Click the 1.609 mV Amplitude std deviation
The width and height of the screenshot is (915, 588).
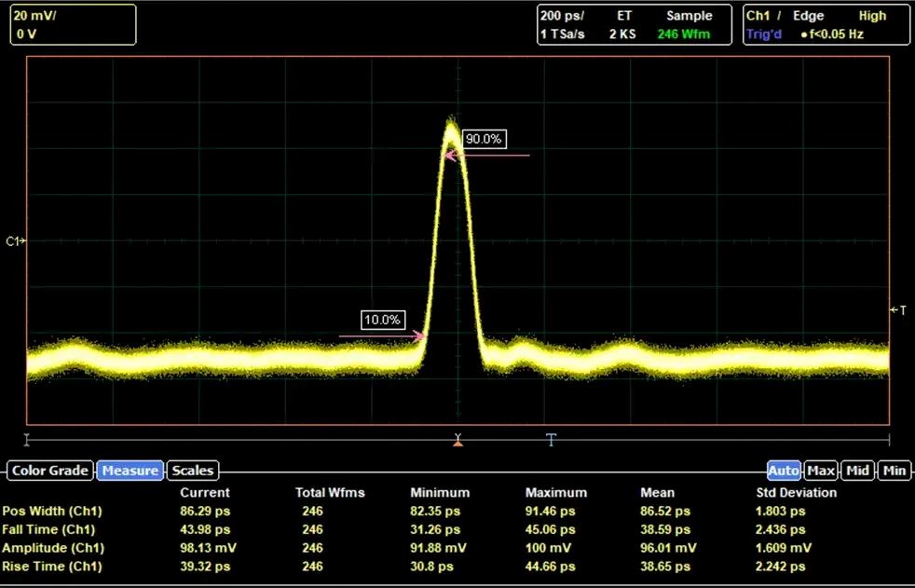tap(784, 548)
